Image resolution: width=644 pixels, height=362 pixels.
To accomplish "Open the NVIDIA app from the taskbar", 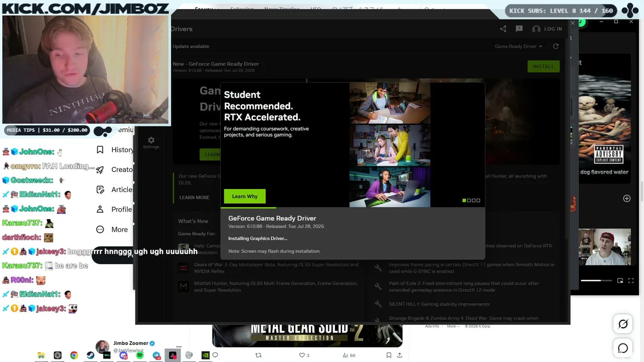I will click(205, 355).
